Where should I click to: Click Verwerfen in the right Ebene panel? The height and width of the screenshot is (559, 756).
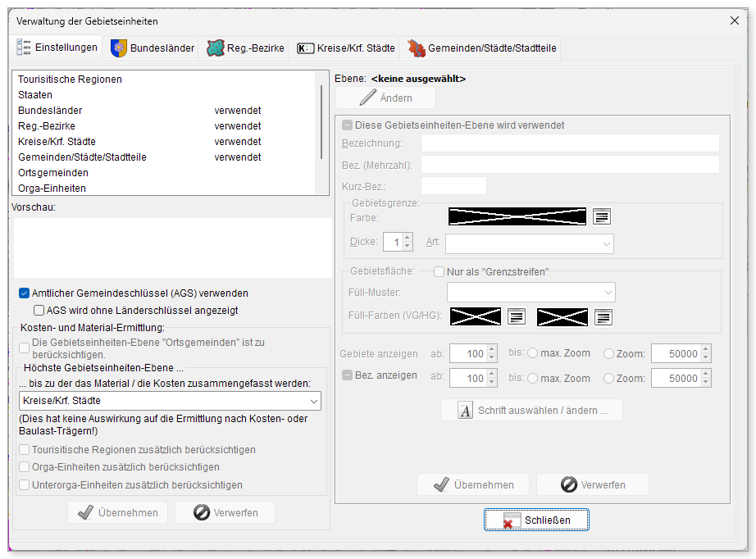point(593,484)
